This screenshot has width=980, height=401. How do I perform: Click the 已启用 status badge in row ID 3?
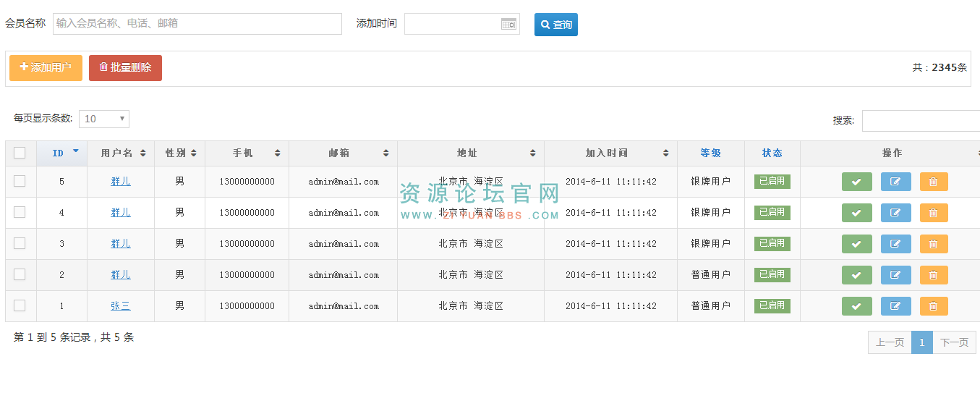[x=772, y=243]
